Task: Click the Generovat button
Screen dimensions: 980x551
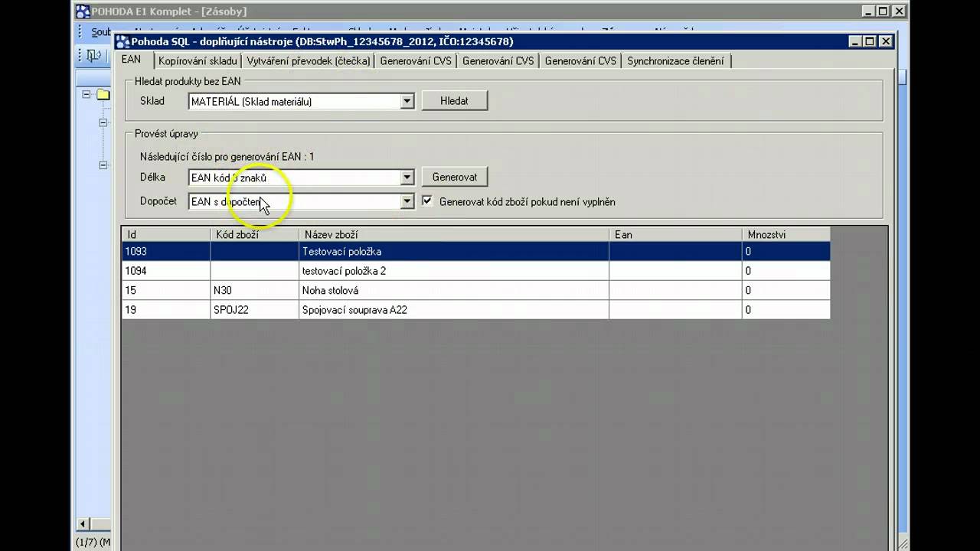Action: coord(454,177)
